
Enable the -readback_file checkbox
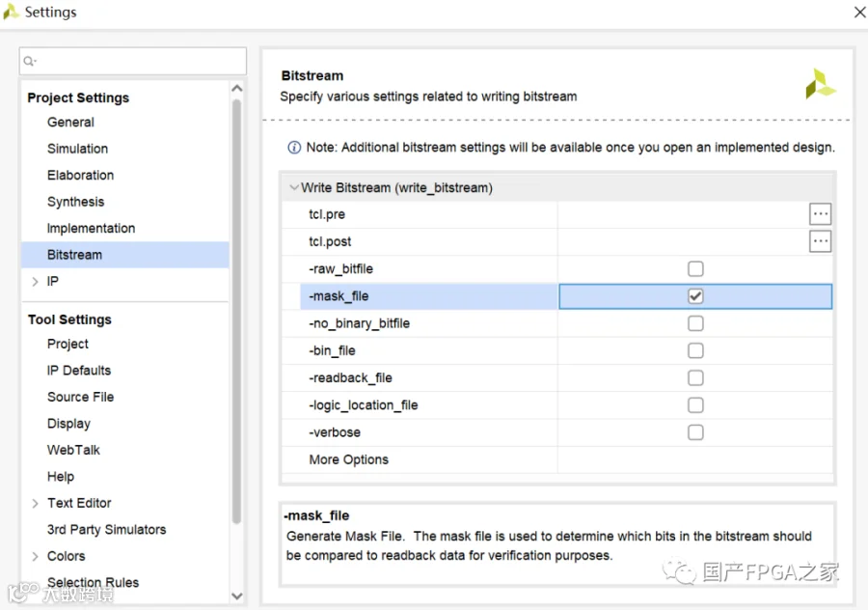pyautogui.click(x=695, y=377)
